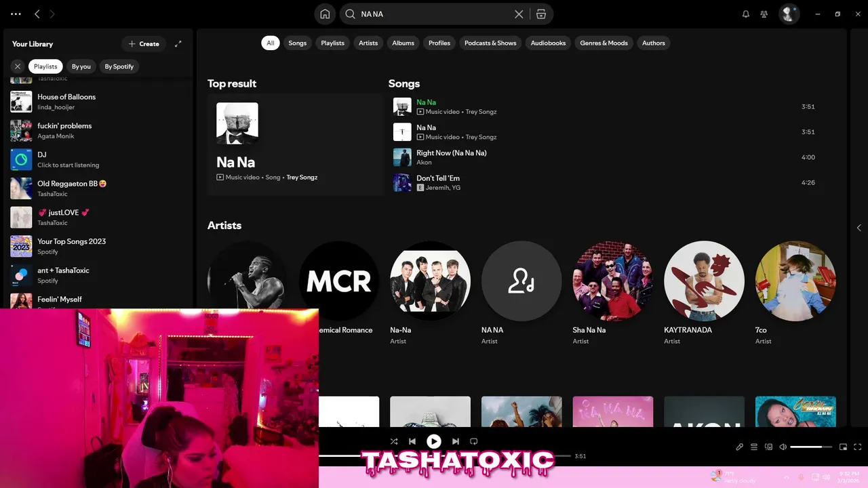Image resolution: width=868 pixels, height=488 pixels.
Task: Open the taskbar weather widget
Action: (x=732, y=476)
